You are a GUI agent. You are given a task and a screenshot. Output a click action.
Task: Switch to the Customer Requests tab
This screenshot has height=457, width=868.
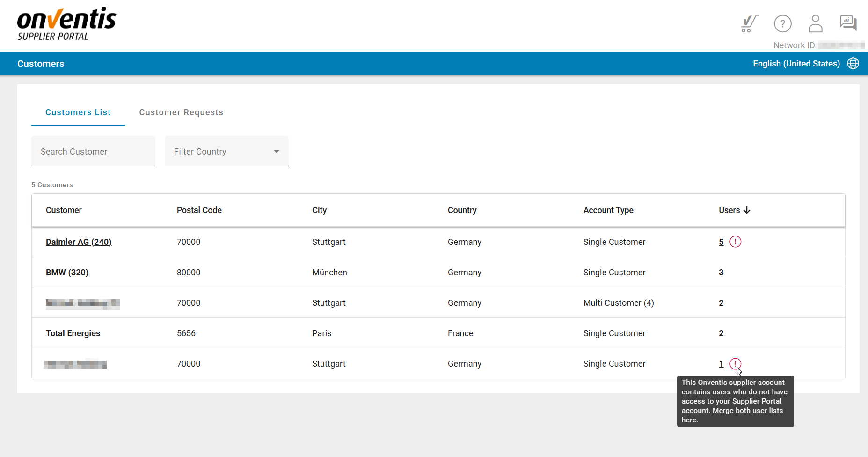(x=181, y=112)
